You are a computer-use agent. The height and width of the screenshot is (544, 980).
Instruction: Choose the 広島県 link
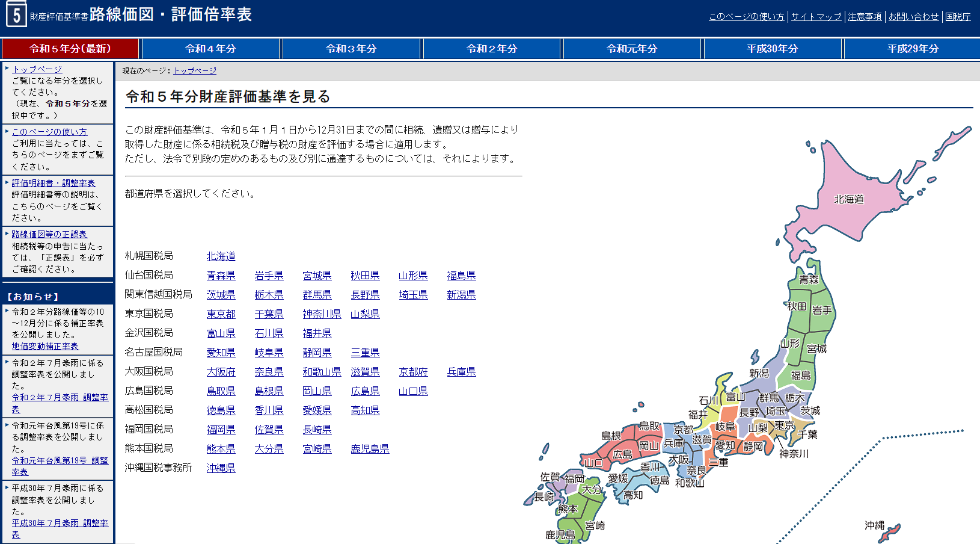(x=366, y=391)
